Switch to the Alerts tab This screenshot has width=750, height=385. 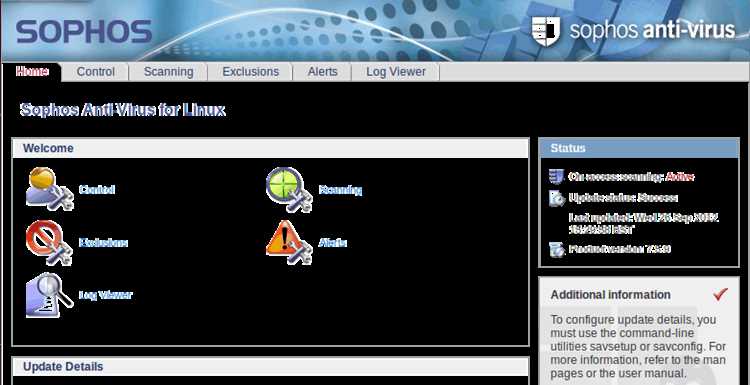point(322,72)
